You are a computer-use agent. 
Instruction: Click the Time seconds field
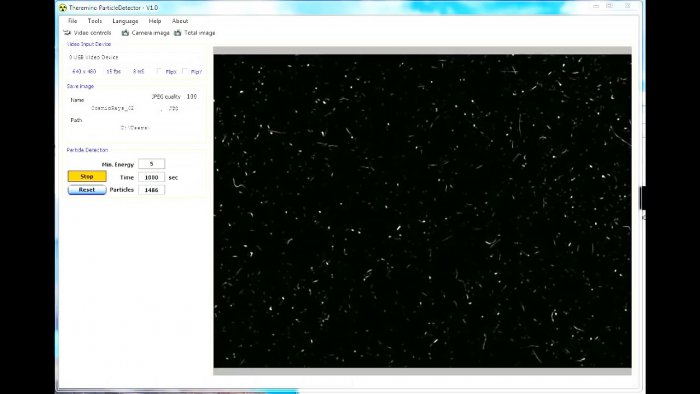pos(151,177)
